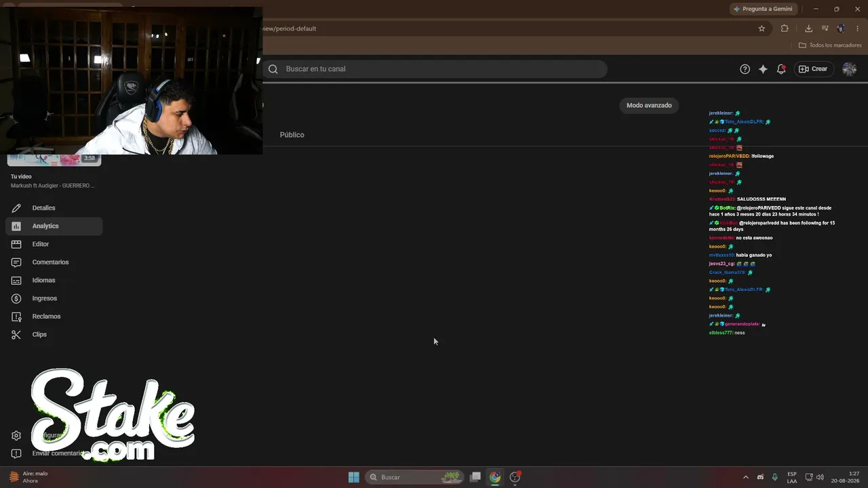Click the Crear button
The image size is (868, 488).
pos(813,69)
